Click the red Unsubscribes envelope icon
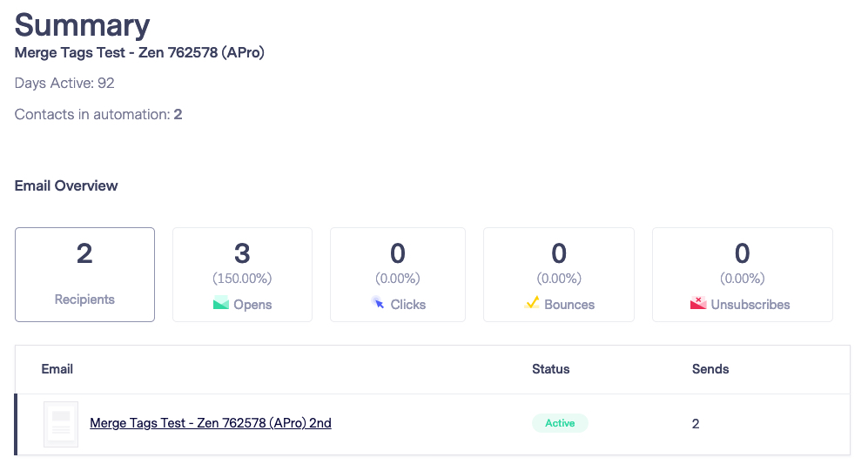This screenshot has height=471, width=868. (698, 303)
